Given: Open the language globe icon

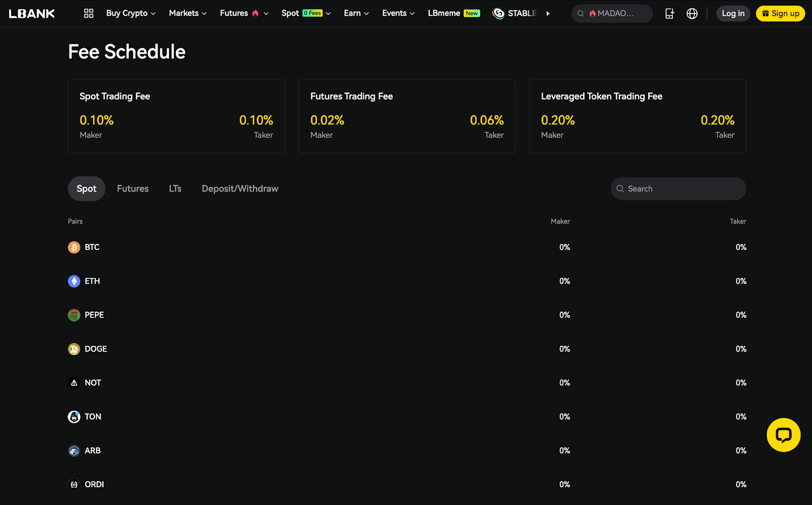Looking at the screenshot, I should click(692, 14).
